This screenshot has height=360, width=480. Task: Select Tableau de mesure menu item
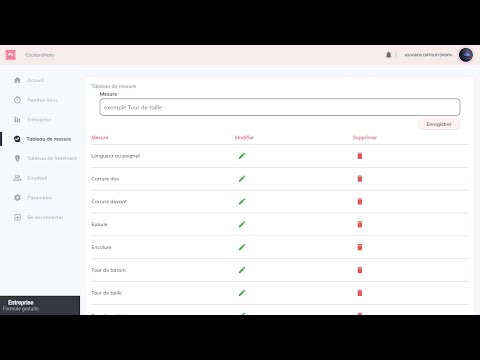point(49,139)
